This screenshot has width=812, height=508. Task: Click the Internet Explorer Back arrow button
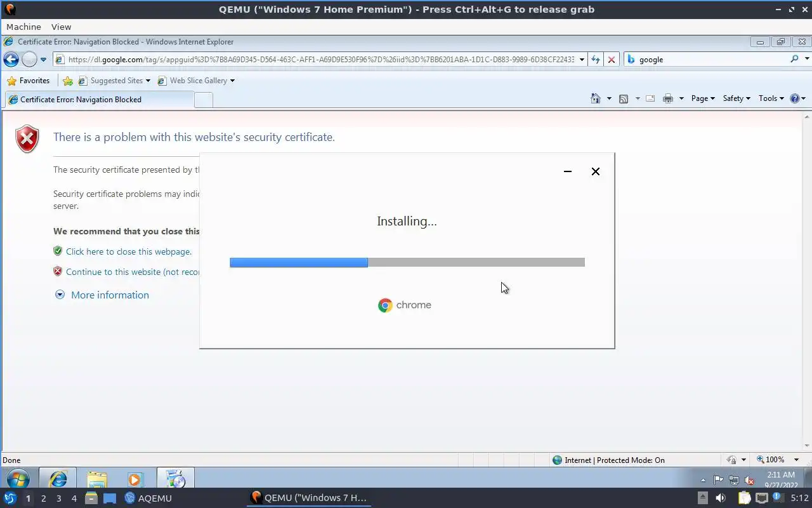pyautogui.click(x=11, y=60)
